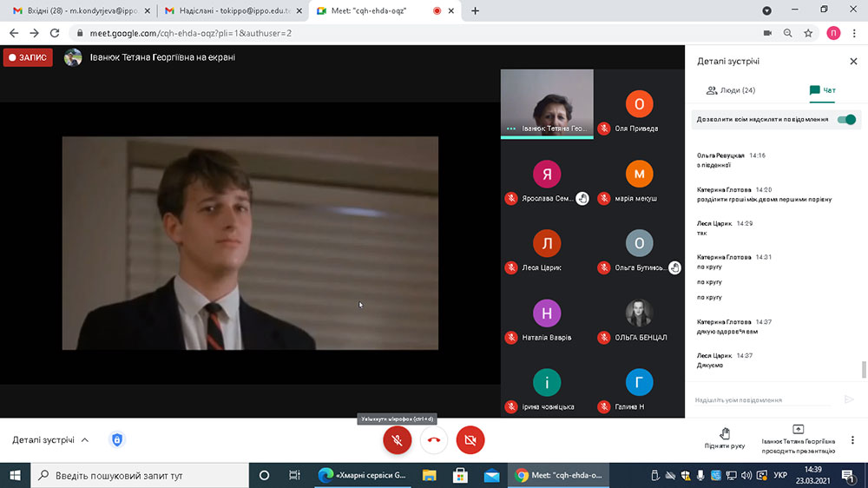Open a new browser tab
This screenshot has width=868, height=488.
(x=475, y=10)
